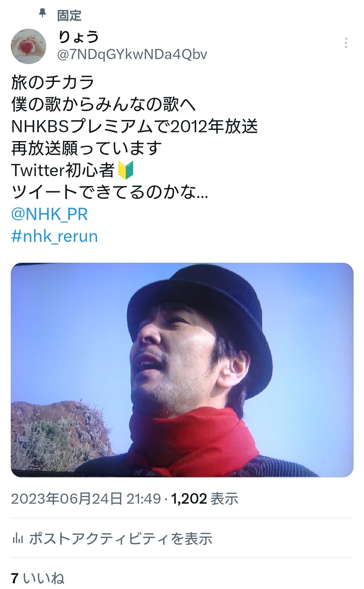The width and height of the screenshot is (364, 589).
Task: Click the pushpin icon above the post
Action: [x=42, y=13]
